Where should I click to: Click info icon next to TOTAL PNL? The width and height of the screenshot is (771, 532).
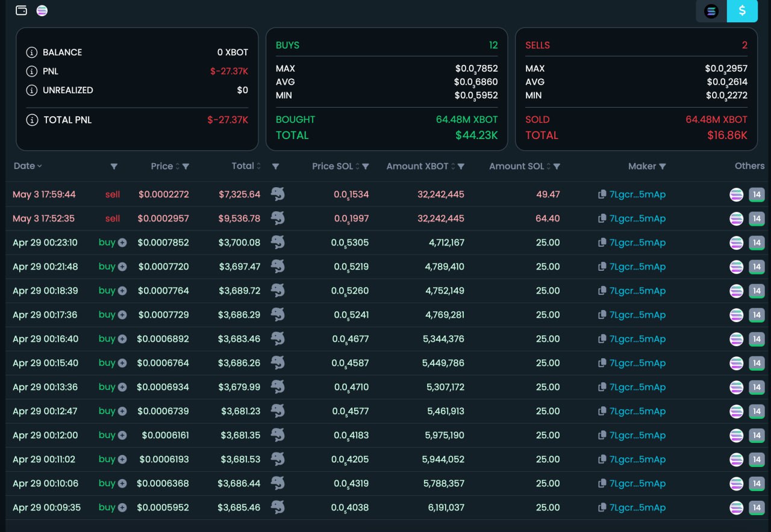pyautogui.click(x=32, y=120)
